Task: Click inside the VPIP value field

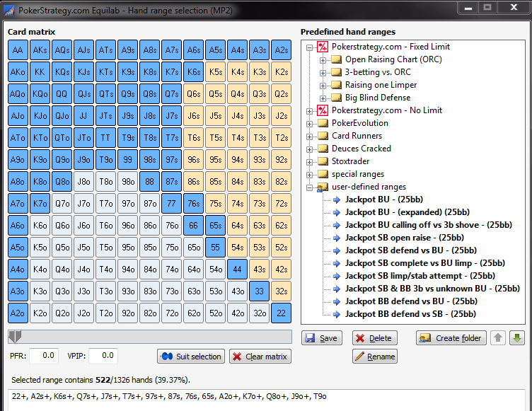Action: point(103,356)
